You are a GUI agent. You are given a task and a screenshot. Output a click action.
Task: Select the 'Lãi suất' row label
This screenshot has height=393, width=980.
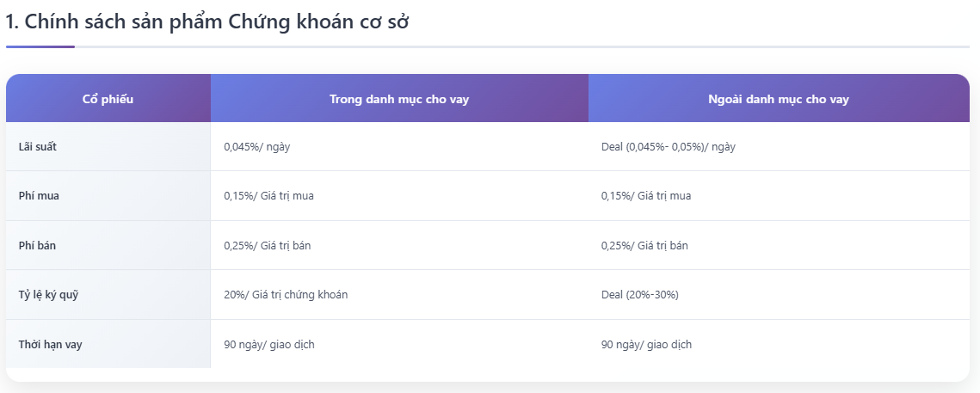coord(38,146)
